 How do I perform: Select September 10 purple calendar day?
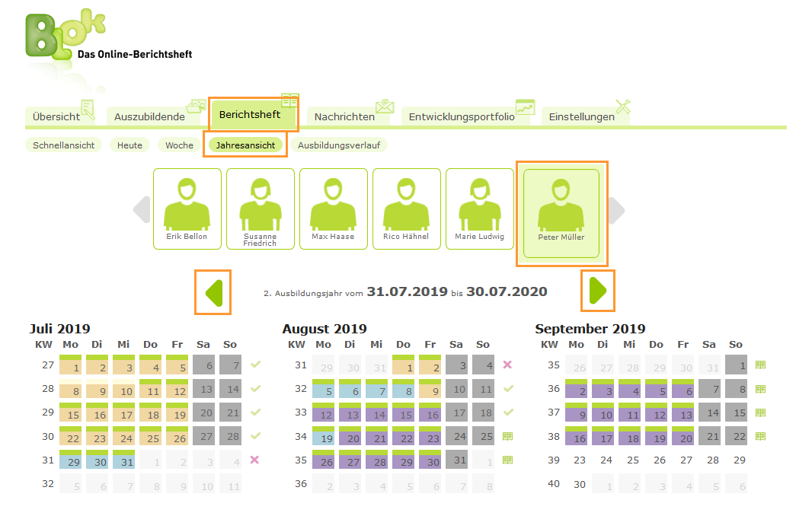[604, 412]
